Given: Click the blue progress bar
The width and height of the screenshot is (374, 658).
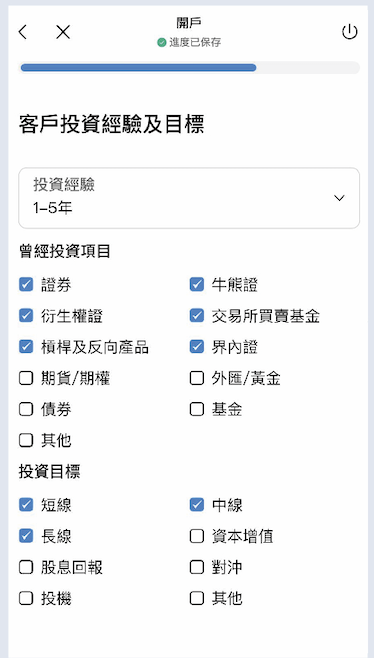Looking at the screenshot, I should click(139, 68).
